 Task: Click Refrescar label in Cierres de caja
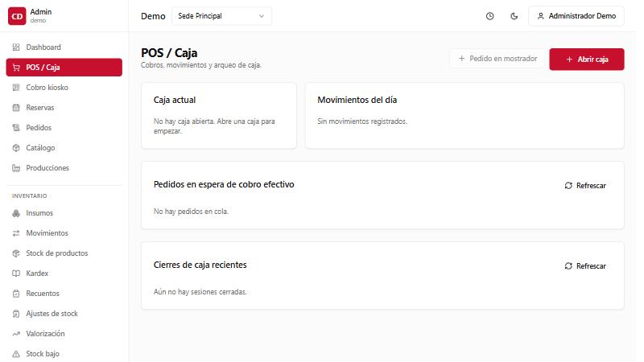tap(591, 266)
